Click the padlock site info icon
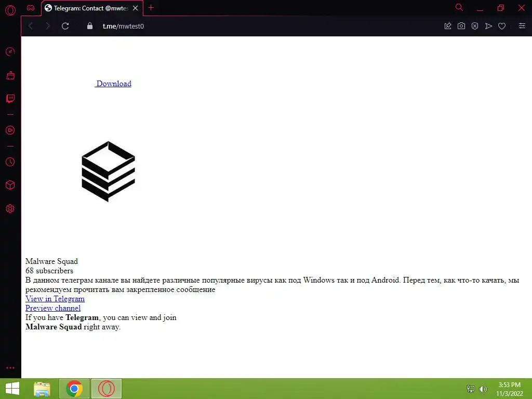The image size is (532, 399). click(90, 26)
